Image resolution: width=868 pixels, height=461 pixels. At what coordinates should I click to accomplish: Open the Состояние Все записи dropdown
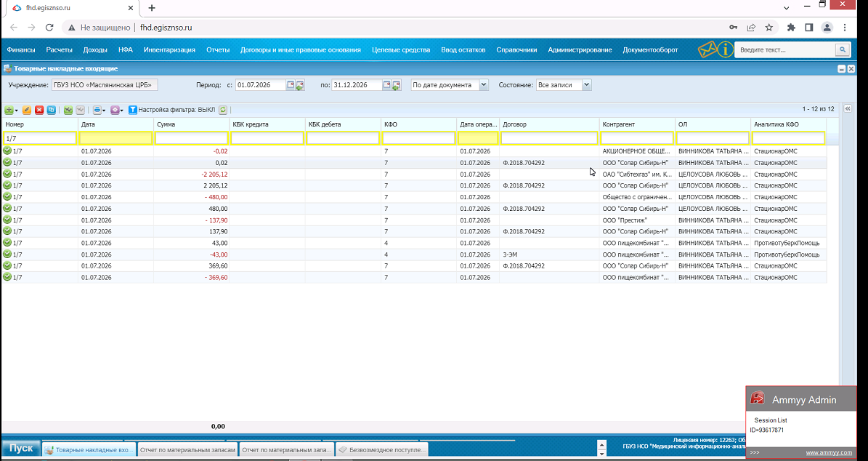point(586,85)
